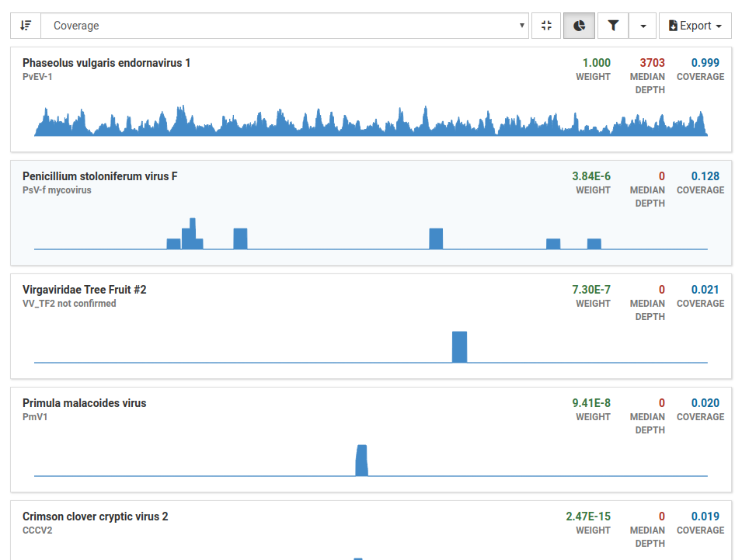Click the median depth value 3703
This screenshot has height=560, width=742.
pos(646,63)
